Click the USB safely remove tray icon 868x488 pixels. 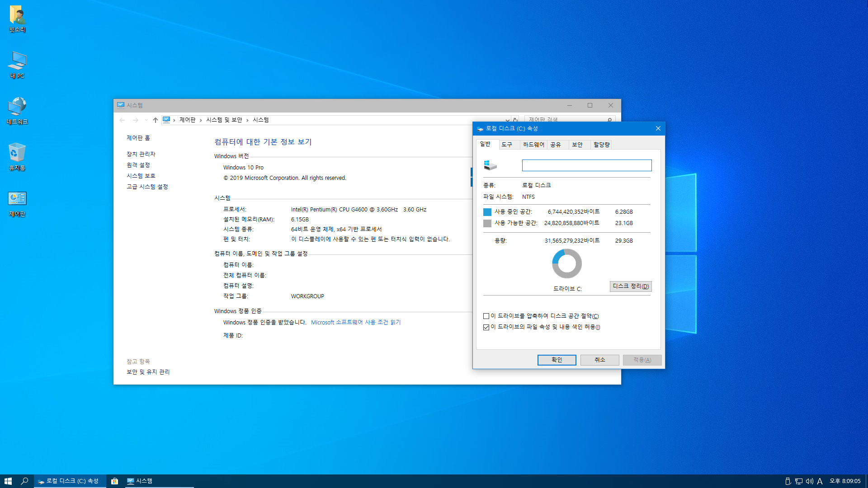(788, 481)
